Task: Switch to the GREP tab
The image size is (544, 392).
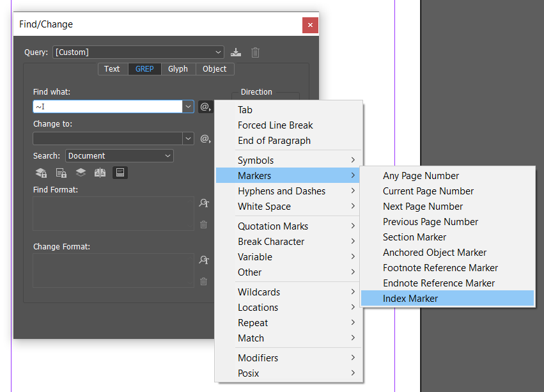Action: pyautogui.click(x=144, y=69)
